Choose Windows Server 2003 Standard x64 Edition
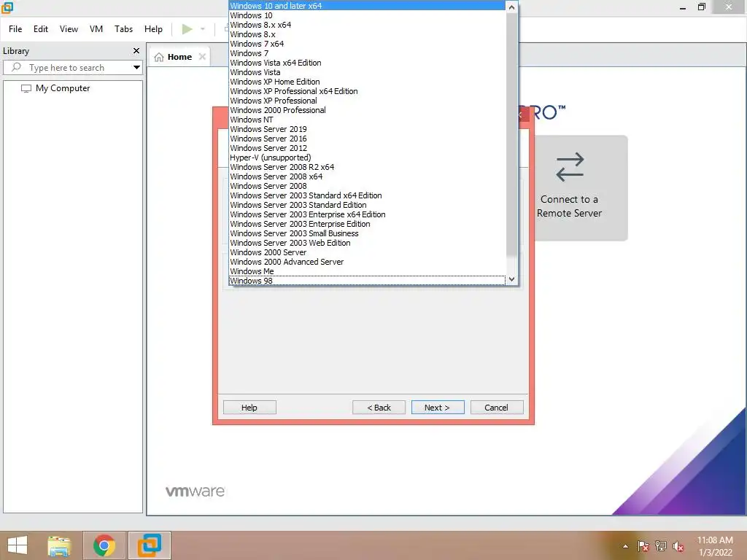 click(367, 195)
